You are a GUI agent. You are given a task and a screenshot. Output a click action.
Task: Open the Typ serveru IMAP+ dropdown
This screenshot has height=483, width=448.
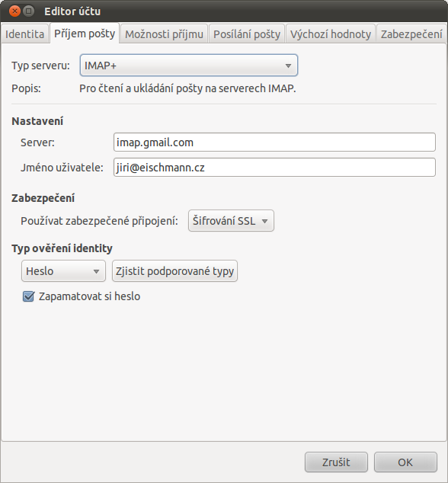188,66
